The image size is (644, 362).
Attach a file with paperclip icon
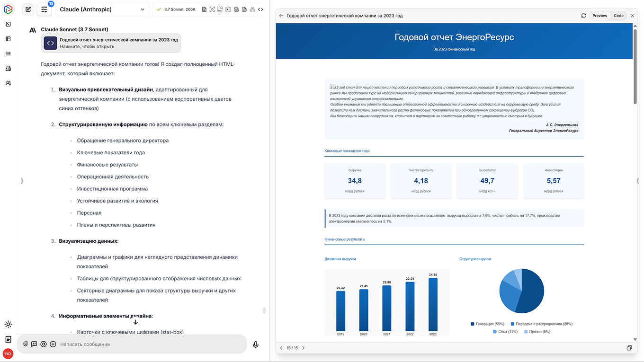(26, 344)
